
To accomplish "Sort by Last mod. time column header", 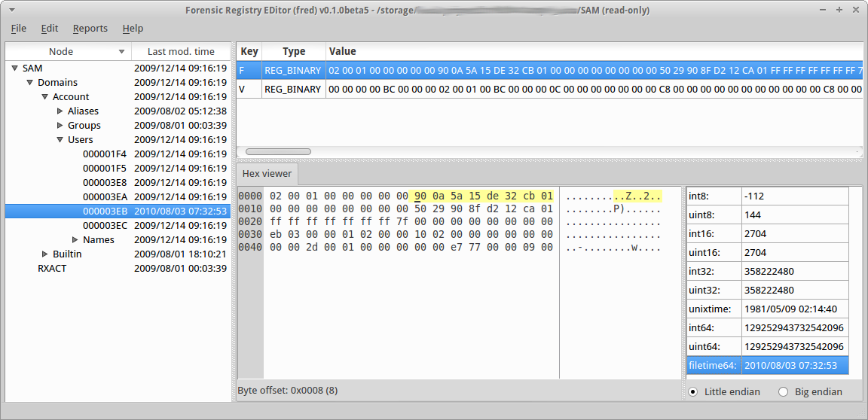I will (x=181, y=52).
